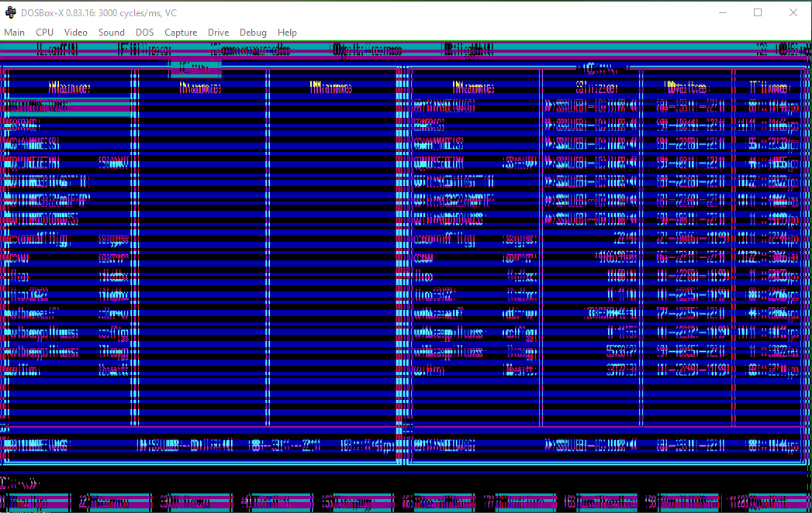812x513 pixels.
Task: Open the Help menu in DOSBox-X
Action: pos(287,32)
